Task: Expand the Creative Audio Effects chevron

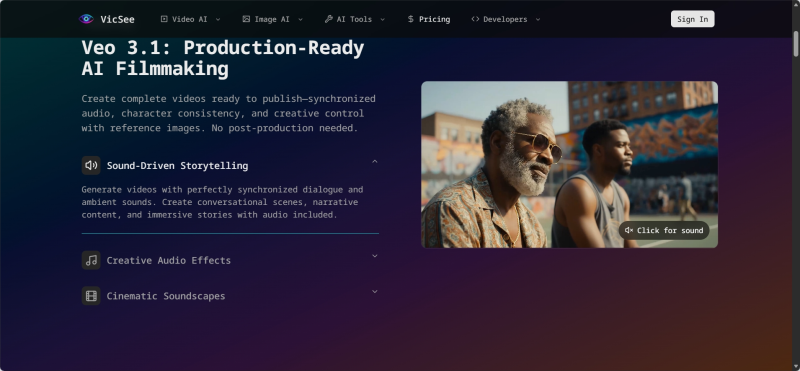Action: [374, 256]
